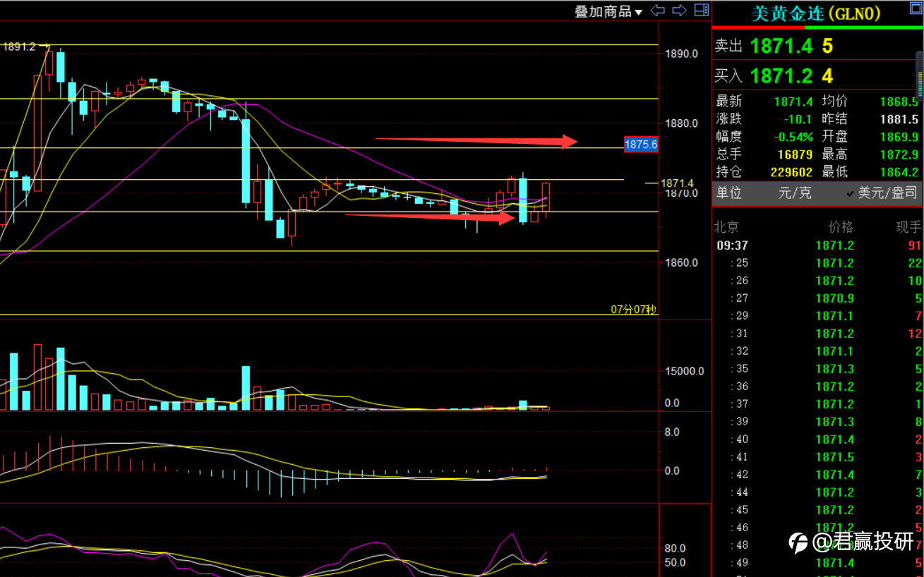The image size is (924, 577).
Task: Select the 昨结 value 1881.5
Action: point(900,119)
